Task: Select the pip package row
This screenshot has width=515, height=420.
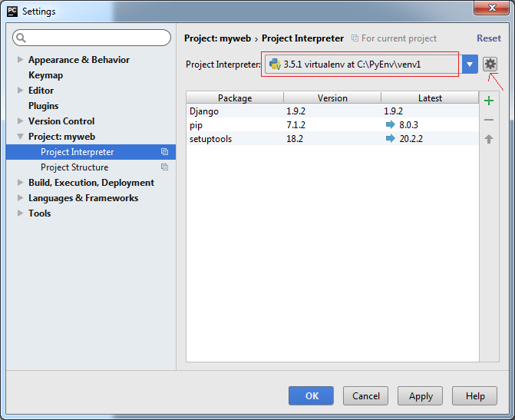Action: click(x=332, y=125)
